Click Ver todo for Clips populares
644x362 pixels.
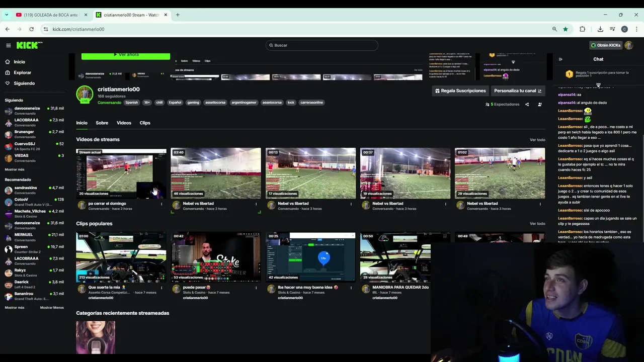pos(537,224)
